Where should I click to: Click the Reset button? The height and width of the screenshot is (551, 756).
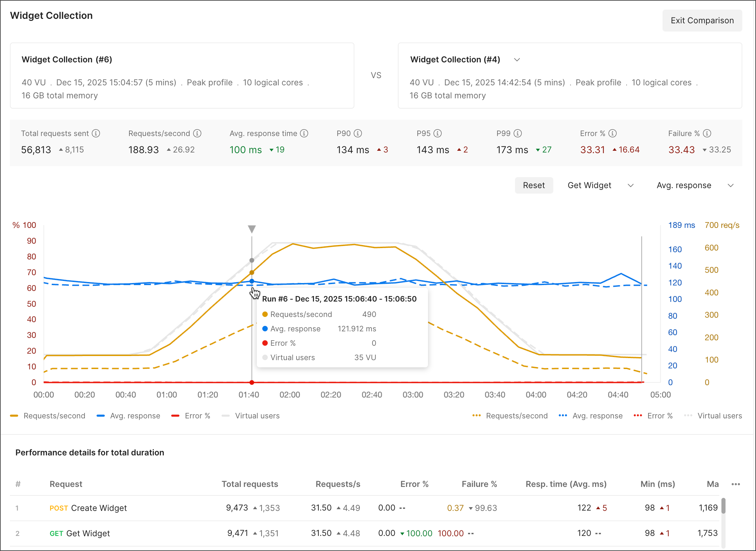pyautogui.click(x=533, y=185)
